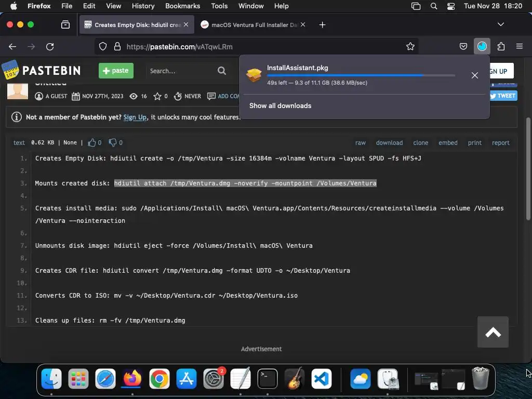
Task: Launch Google Chrome from the Dock
Action: click(x=159, y=379)
